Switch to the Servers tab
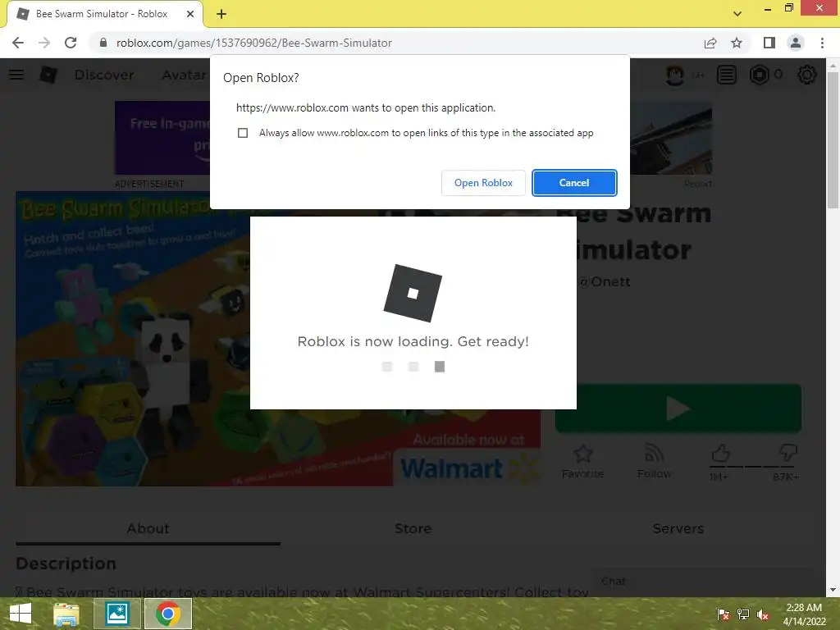Viewport: 840px width, 630px height. (x=678, y=529)
